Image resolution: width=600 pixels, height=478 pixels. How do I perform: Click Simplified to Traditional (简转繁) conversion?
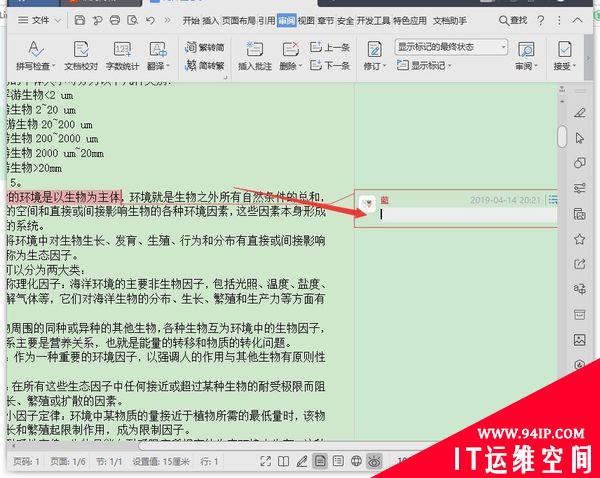point(205,66)
